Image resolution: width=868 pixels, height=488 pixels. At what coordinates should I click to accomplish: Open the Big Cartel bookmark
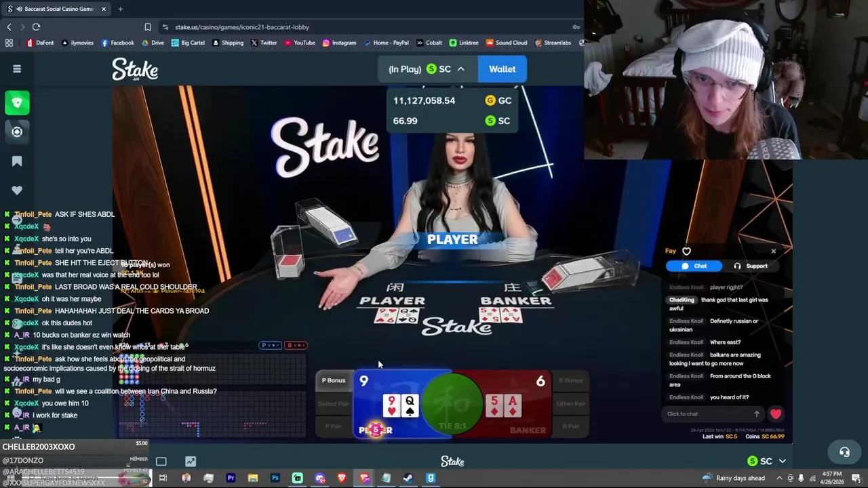coord(188,43)
